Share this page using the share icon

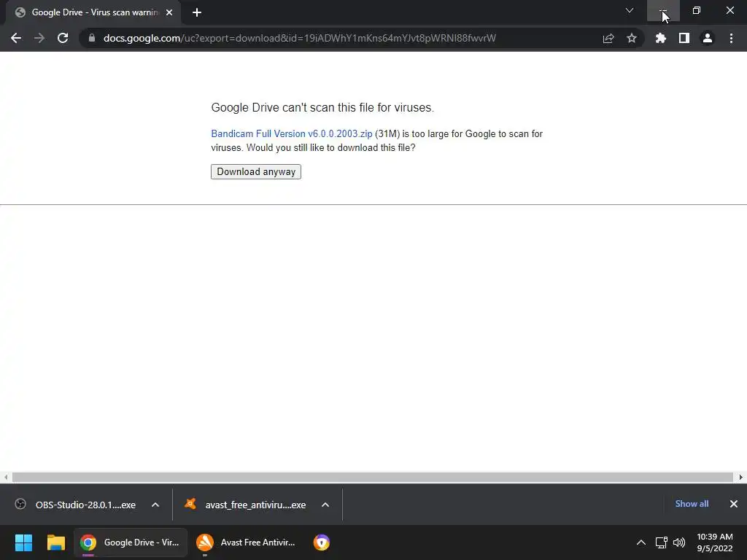point(608,38)
